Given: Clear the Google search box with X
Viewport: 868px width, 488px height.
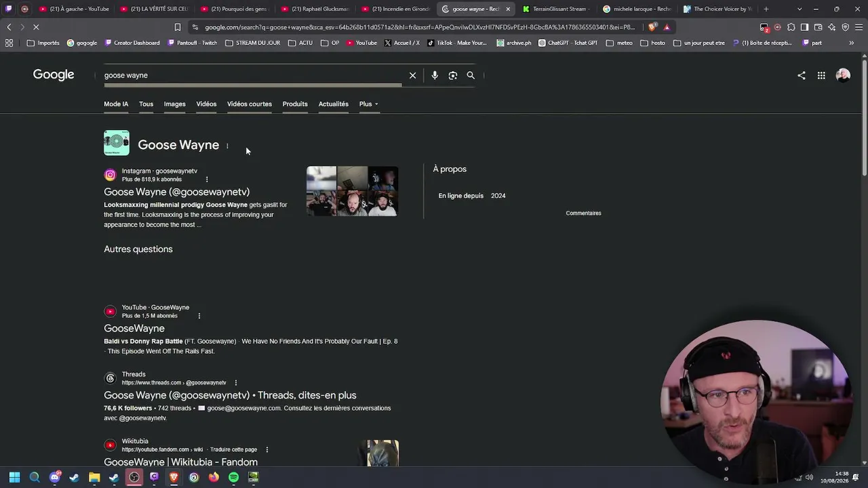Looking at the screenshot, I should (x=412, y=75).
